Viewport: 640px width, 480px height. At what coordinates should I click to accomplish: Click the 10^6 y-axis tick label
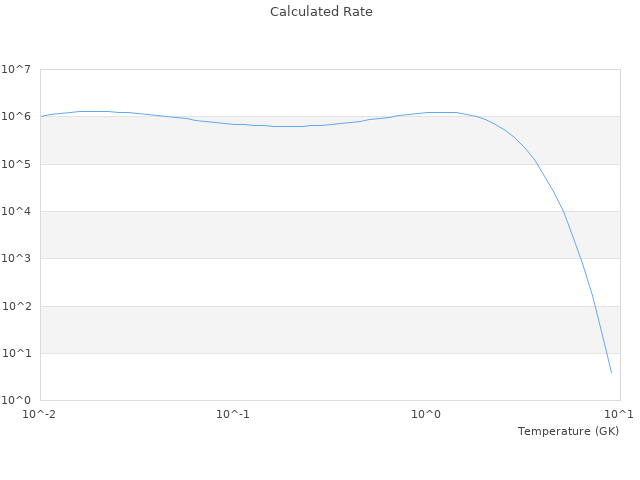pyautogui.click(x=16, y=117)
